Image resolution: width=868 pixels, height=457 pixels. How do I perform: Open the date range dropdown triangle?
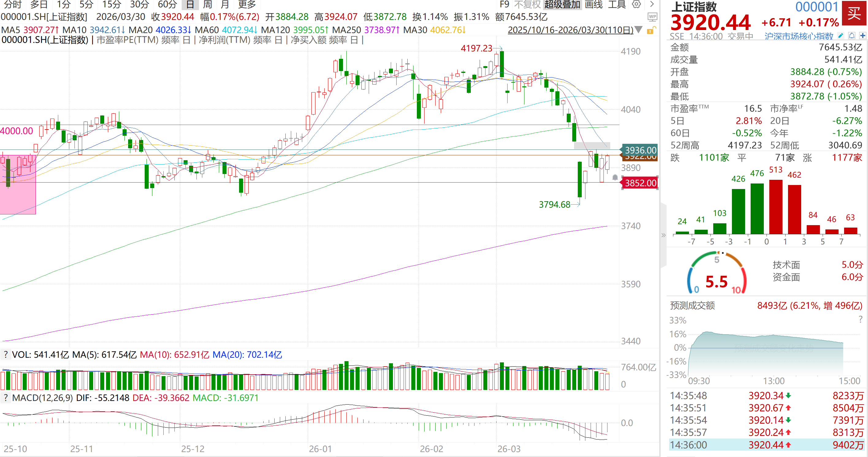pyautogui.click(x=638, y=30)
